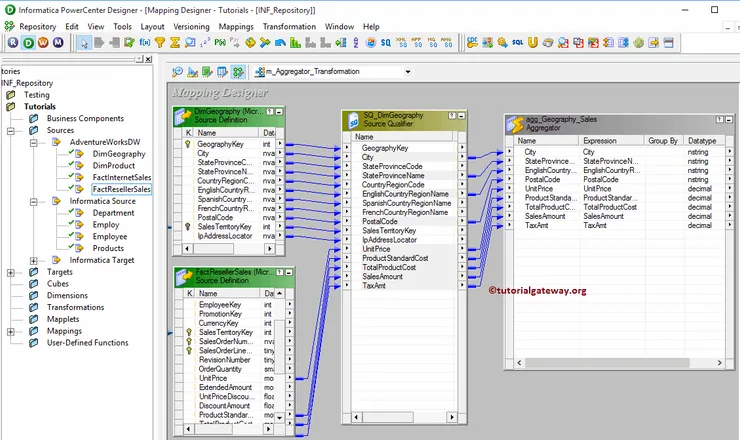Open the Transformation menu

click(x=289, y=27)
